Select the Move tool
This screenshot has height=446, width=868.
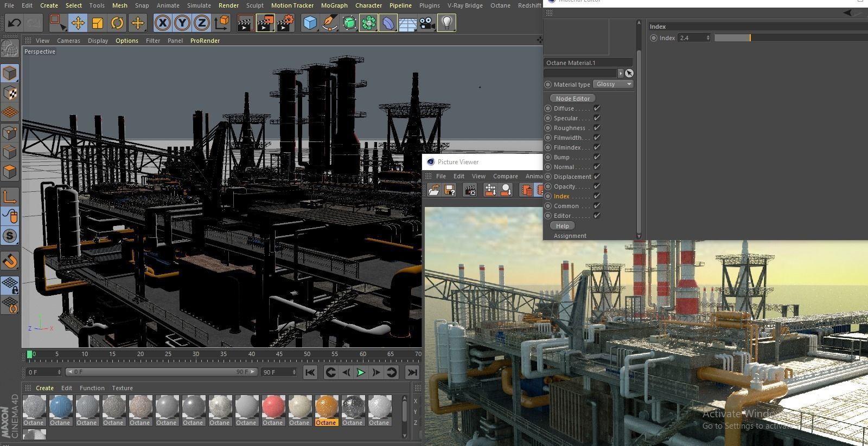point(78,23)
